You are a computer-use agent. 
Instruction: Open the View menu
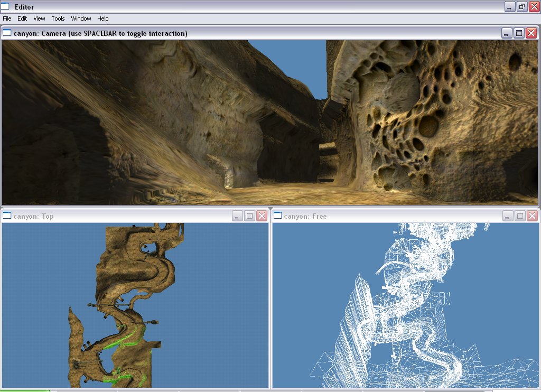(39, 18)
